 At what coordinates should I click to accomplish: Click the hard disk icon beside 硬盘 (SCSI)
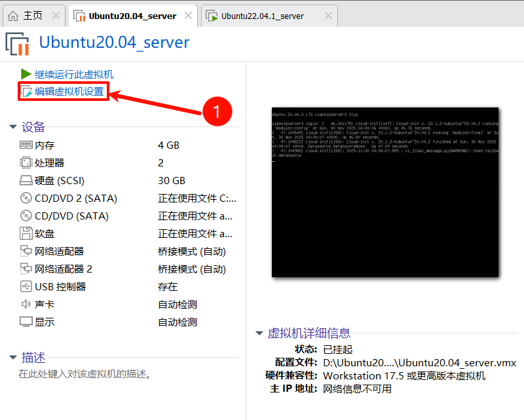click(26, 180)
